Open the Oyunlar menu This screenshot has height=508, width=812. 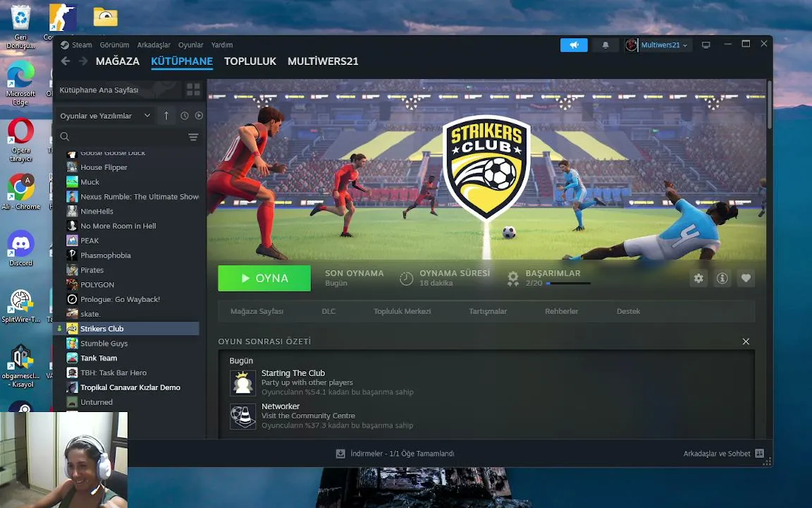pos(190,45)
